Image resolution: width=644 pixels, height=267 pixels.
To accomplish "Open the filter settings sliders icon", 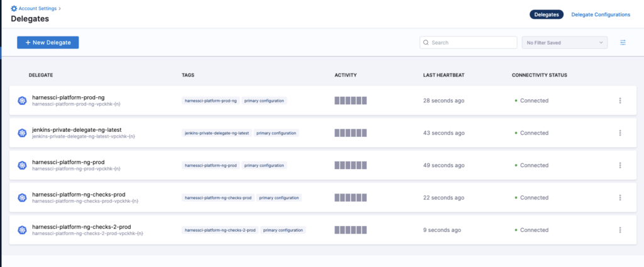I will (x=623, y=43).
